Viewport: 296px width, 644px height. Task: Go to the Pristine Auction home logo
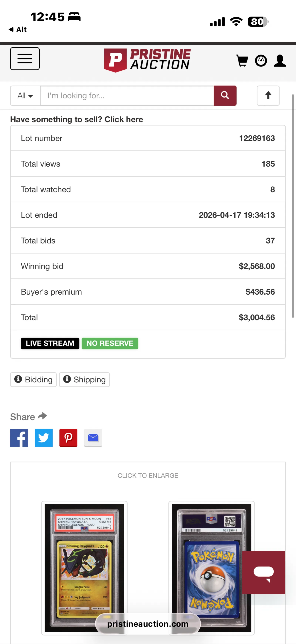147,60
